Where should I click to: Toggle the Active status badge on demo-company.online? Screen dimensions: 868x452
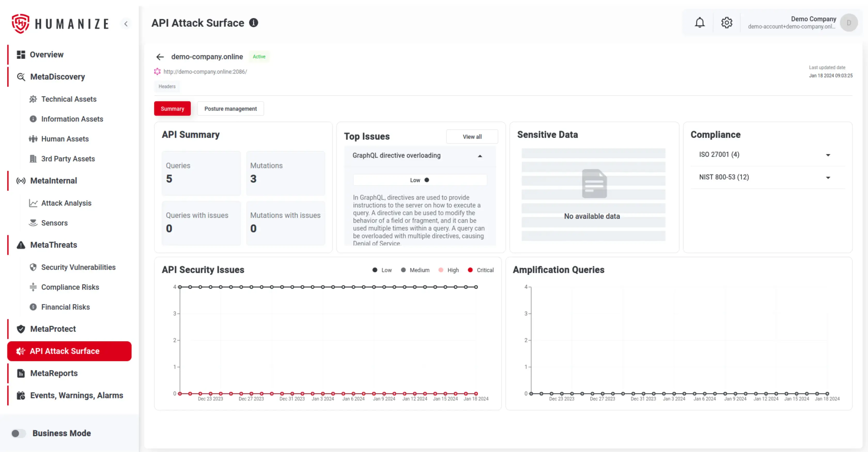coord(259,56)
